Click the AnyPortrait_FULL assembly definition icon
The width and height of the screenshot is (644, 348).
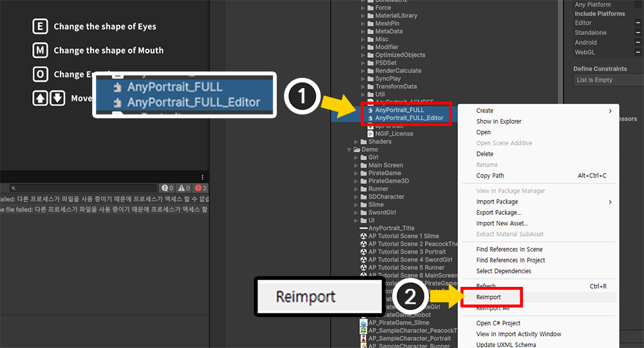click(370, 110)
